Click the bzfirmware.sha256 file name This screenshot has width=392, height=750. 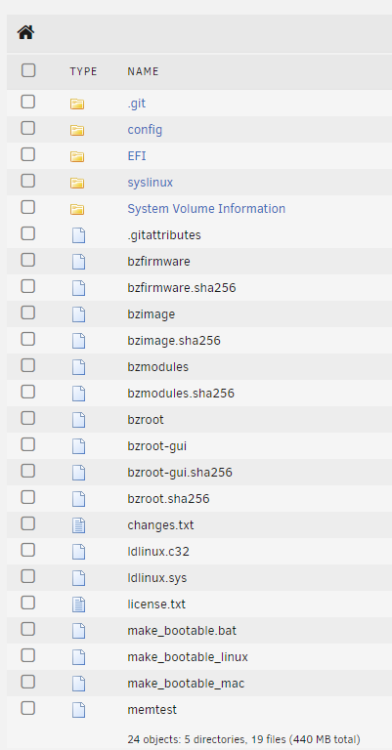[x=181, y=288]
